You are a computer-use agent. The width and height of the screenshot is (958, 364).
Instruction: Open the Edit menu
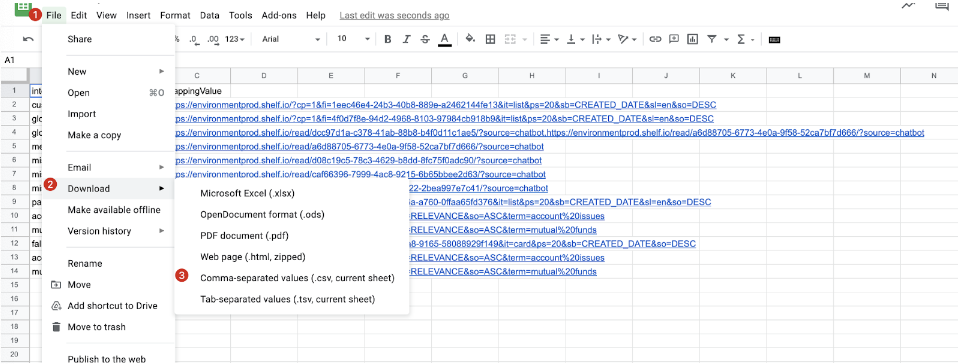click(x=78, y=15)
